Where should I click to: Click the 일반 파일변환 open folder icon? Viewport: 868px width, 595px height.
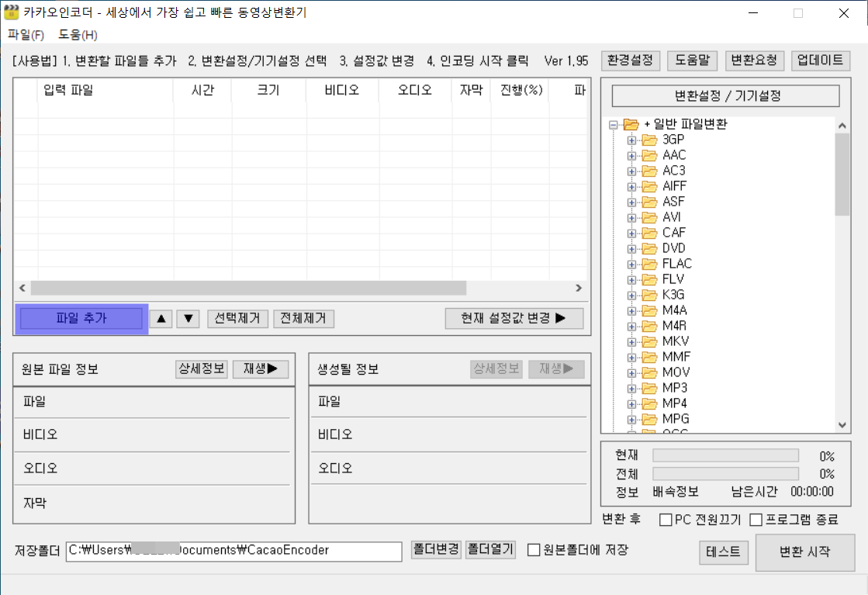coord(631,124)
